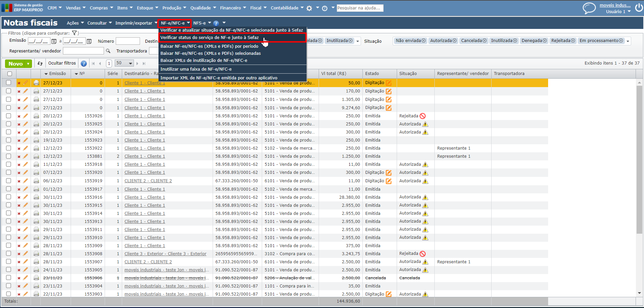Viewport: 644px width, 308px height.
Task: Open the Consultar dropdown
Action: click(x=99, y=23)
